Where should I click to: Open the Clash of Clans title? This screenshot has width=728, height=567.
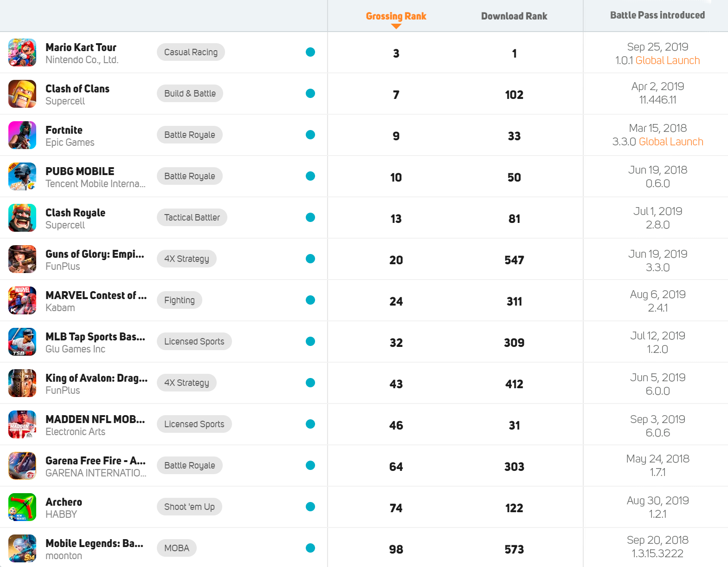click(77, 89)
